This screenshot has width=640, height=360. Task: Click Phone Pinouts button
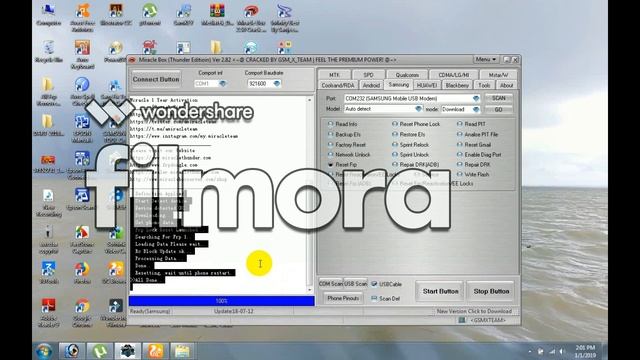tap(343, 298)
